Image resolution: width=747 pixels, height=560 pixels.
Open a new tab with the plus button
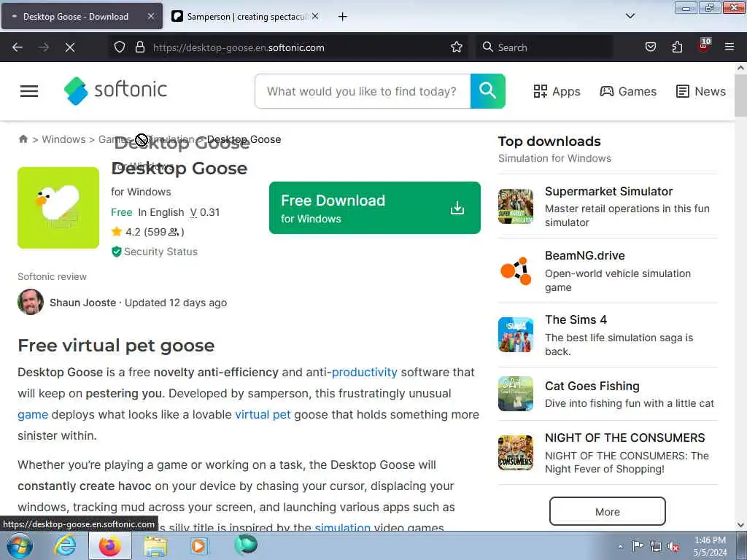click(343, 17)
